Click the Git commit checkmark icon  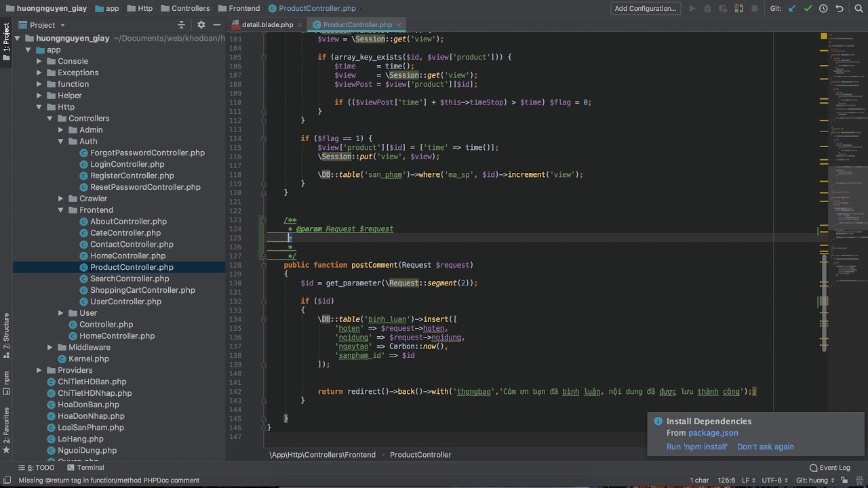pos(808,9)
